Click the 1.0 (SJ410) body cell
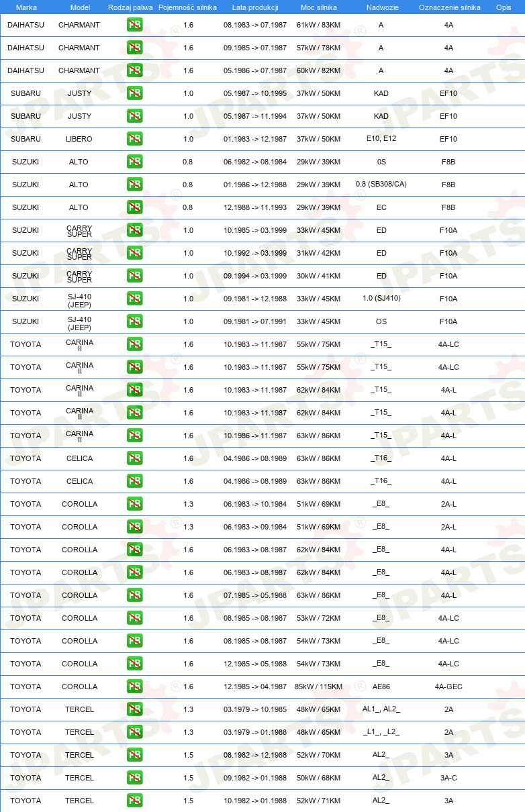This screenshot has height=812, width=525. [381, 298]
